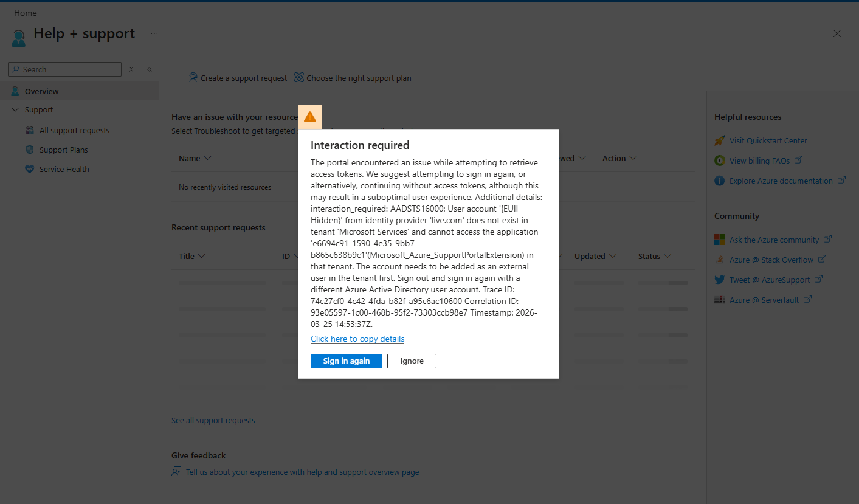Click the billing FAQs circle icon
Screen dimensions: 859x504
(x=720, y=161)
